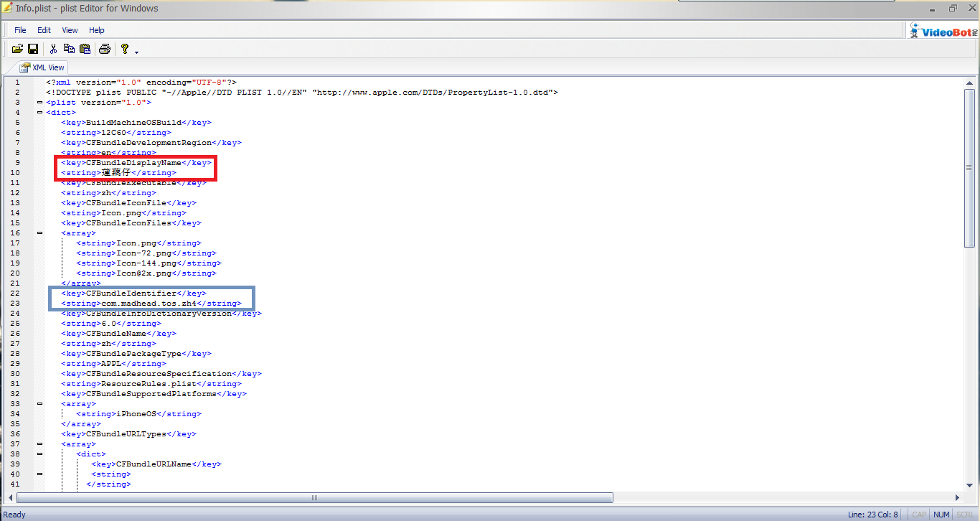Viewport: 980px width, 521px height.
Task: Switch to the XML View tab
Action: click(x=42, y=67)
